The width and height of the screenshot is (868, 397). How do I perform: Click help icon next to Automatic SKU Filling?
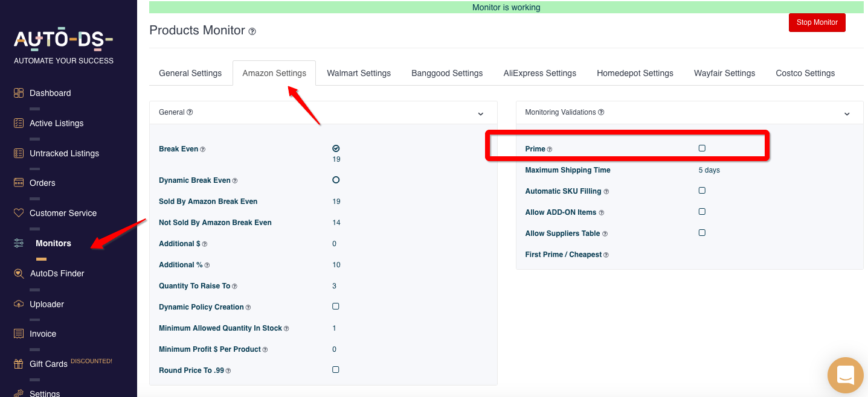pos(606,191)
